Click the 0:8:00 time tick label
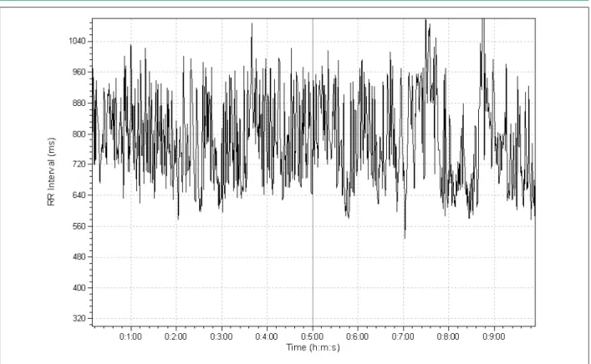The image size is (591, 364). tap(448, 336)
